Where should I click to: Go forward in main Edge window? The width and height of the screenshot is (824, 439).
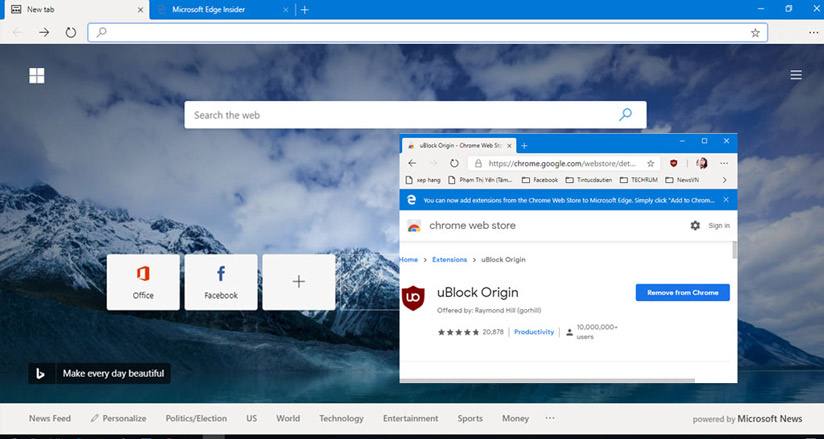point(44,33)
